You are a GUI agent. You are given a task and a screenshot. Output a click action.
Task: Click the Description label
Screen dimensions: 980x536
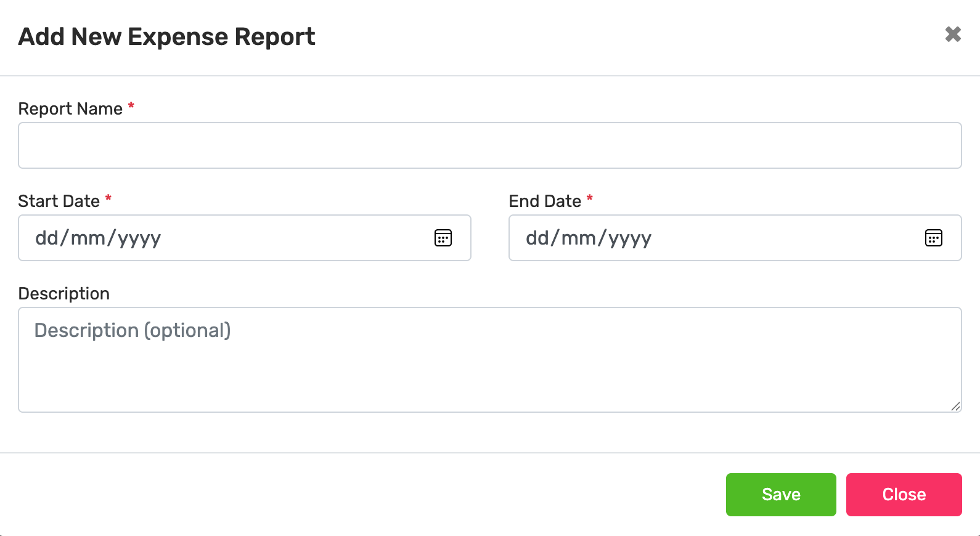click(x=64, y=293)
